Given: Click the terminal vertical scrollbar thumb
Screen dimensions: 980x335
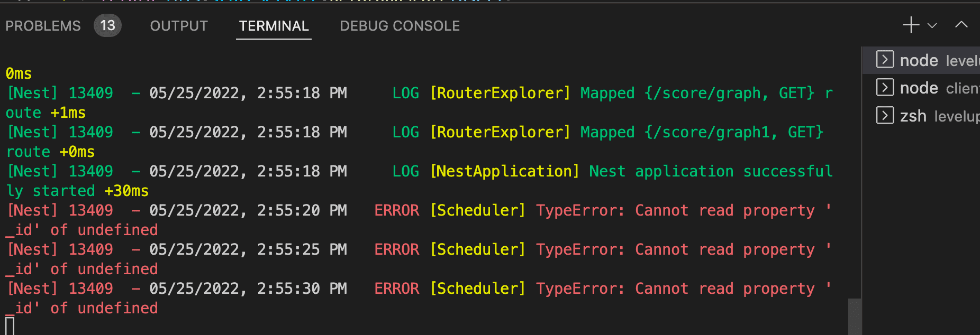Looking at the screenshot, I should click(x=854, y=316).
